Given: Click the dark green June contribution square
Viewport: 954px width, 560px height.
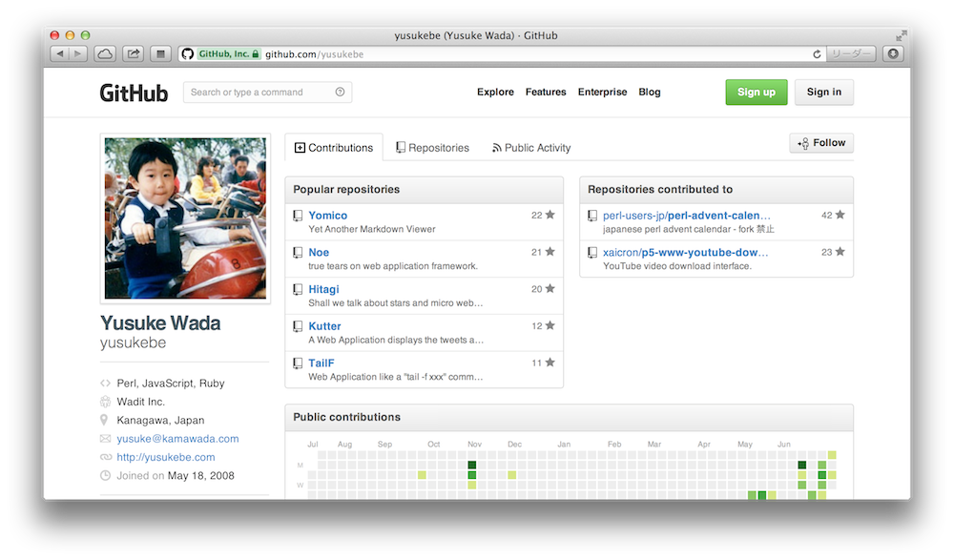Looking at the screenshot, I should pos(802,465).
